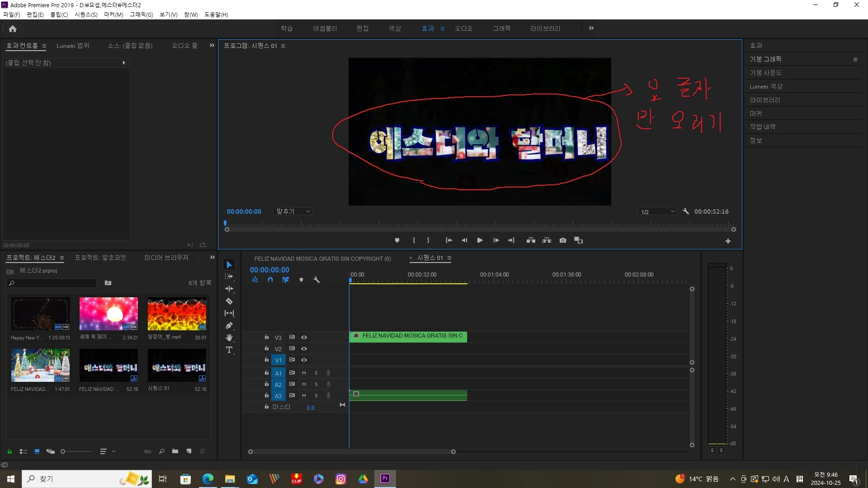The height and width of the screenshot is (488, 868).
Task: Select the Pen tool in the tools panel
Action: tap(229, 325)
